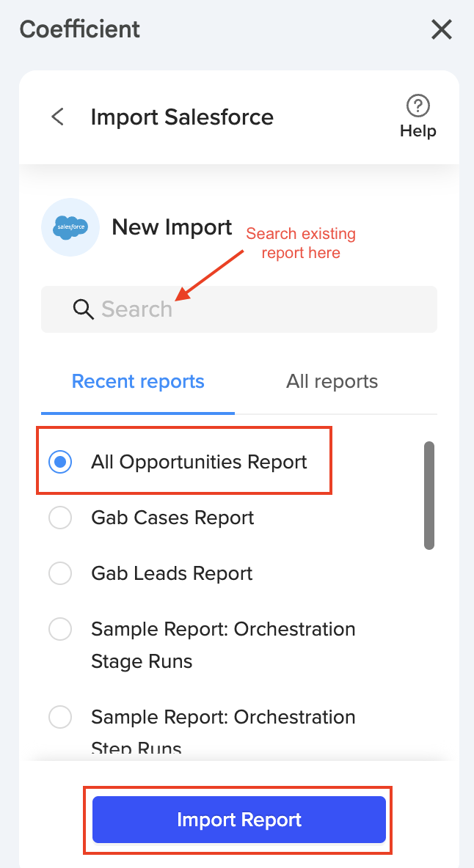Click the report list vertical scrollbar
The image size is (474, 868).
click(429, 495)
